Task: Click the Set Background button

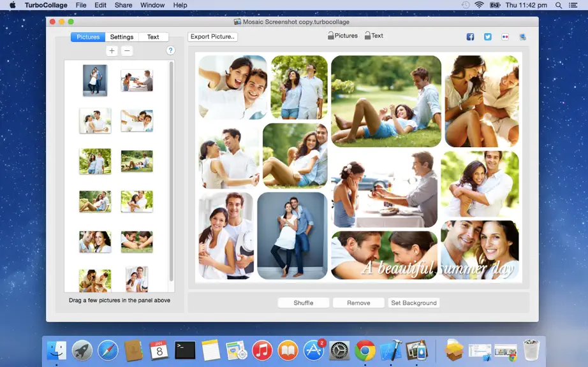Action: click(414, 303)
